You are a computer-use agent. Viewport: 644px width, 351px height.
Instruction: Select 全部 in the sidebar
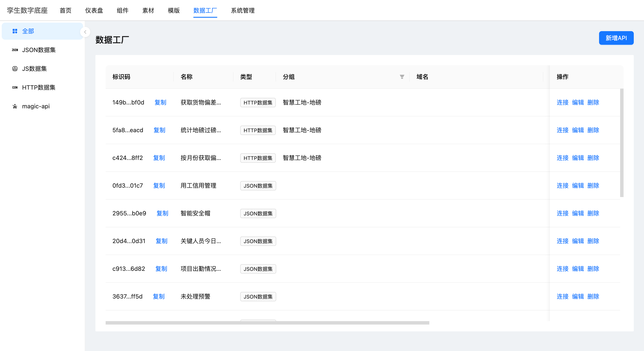click(x=42, y=31)
